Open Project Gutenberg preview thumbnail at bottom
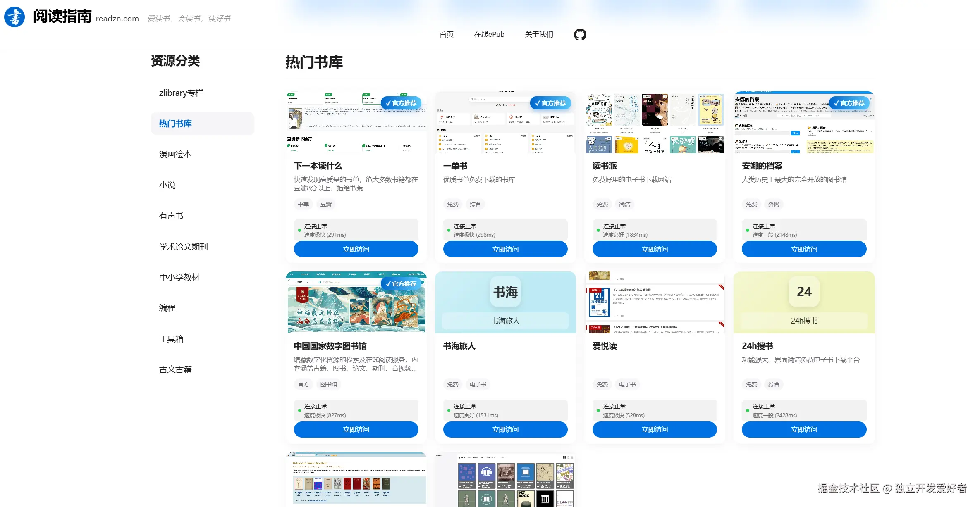The image size is (980, 507). click(356, 479)
